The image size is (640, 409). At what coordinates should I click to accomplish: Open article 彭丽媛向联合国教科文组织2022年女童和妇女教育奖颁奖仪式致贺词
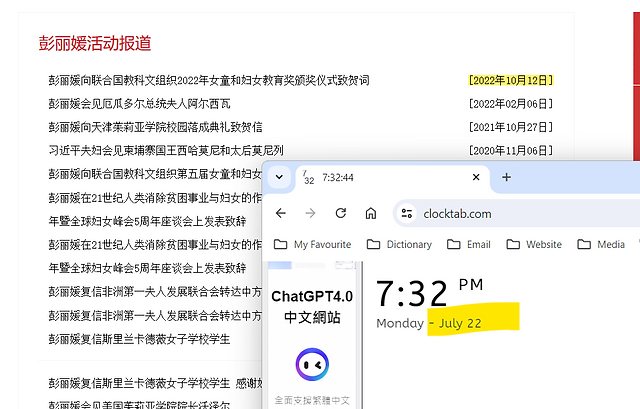click(x=209, y=80)
